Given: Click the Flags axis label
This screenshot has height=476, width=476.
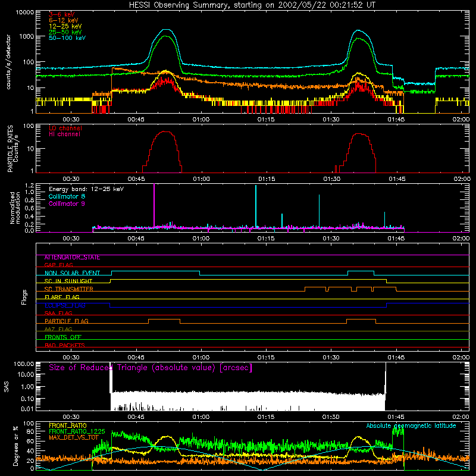Looking at the screenshot, I should 24,297.
